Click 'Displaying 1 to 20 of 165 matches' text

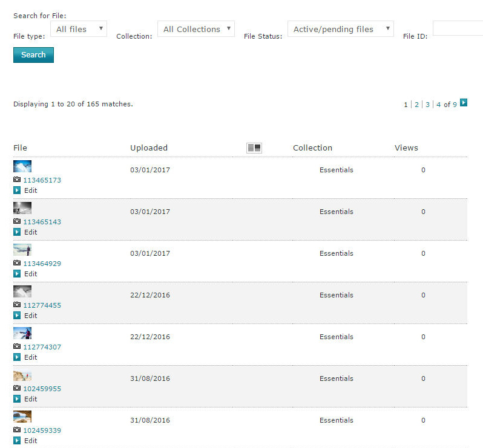[73, 104]
